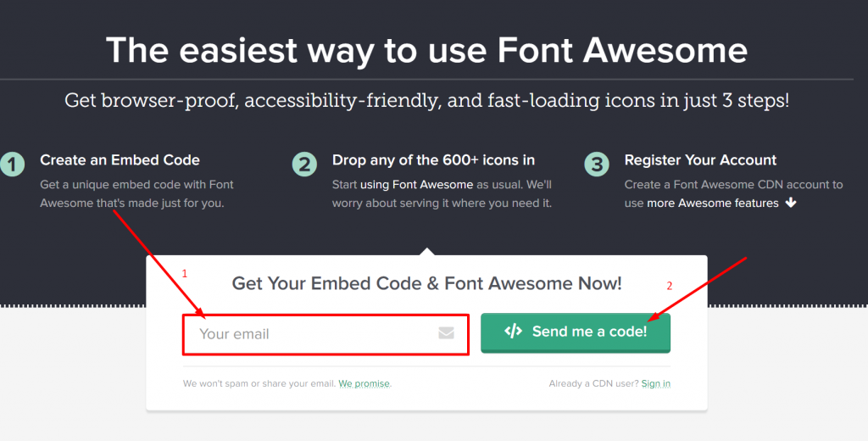The image size is (868, 441).
Task: Click the step 2 circle icon
Action: tap(304, 165)
